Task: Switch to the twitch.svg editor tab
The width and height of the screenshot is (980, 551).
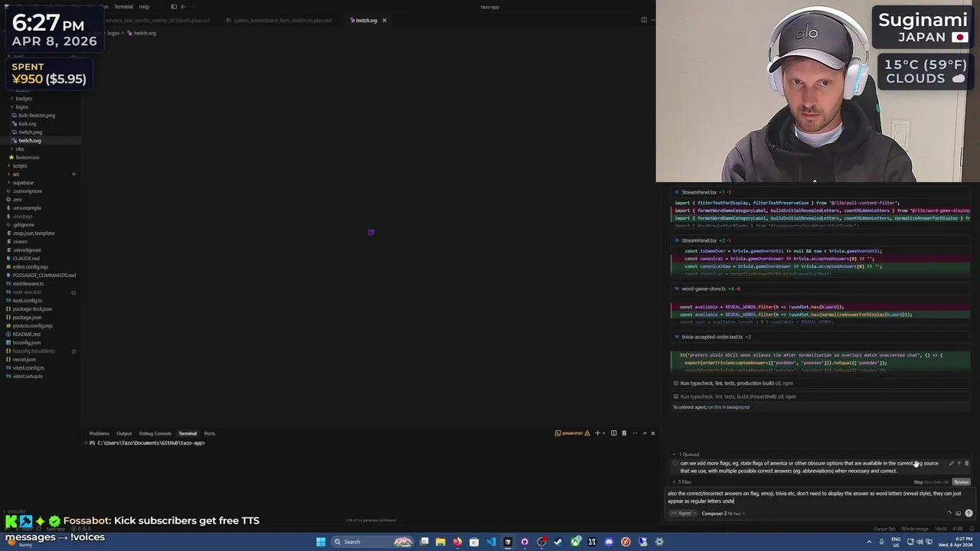Action: tap(366, 21)
